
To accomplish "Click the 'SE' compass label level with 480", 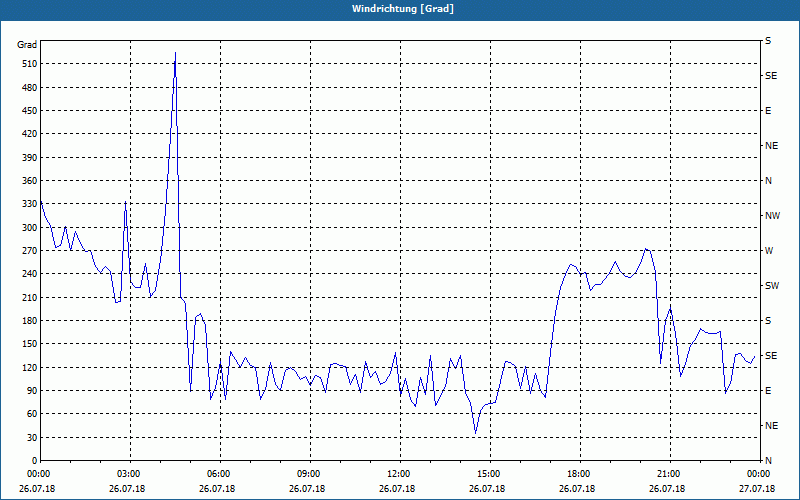I will 771,76.
